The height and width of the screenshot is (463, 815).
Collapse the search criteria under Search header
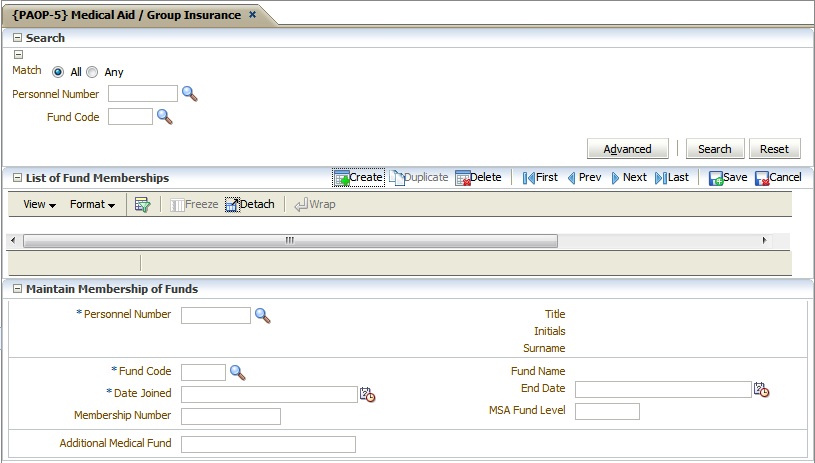[18, 54]
